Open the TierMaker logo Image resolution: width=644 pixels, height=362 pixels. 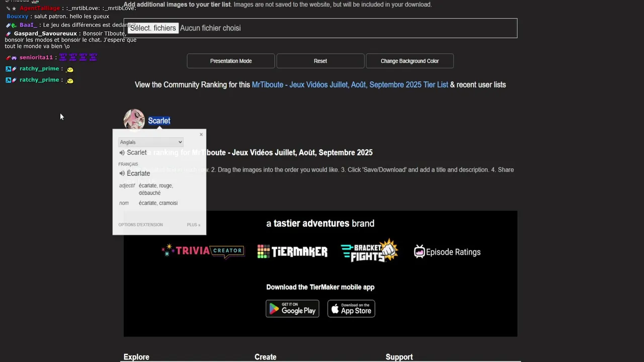point(292,252)
